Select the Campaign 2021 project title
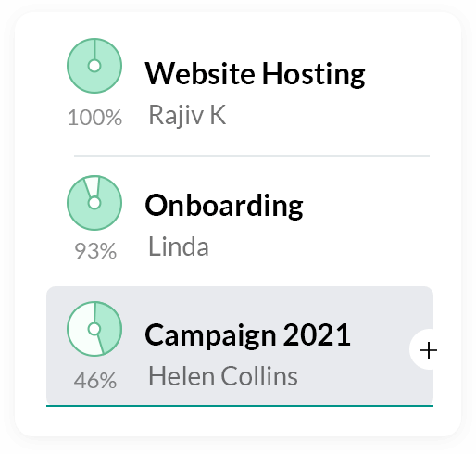Image resolution: width=476 pixels, height=454 pixels. point(247,335)
